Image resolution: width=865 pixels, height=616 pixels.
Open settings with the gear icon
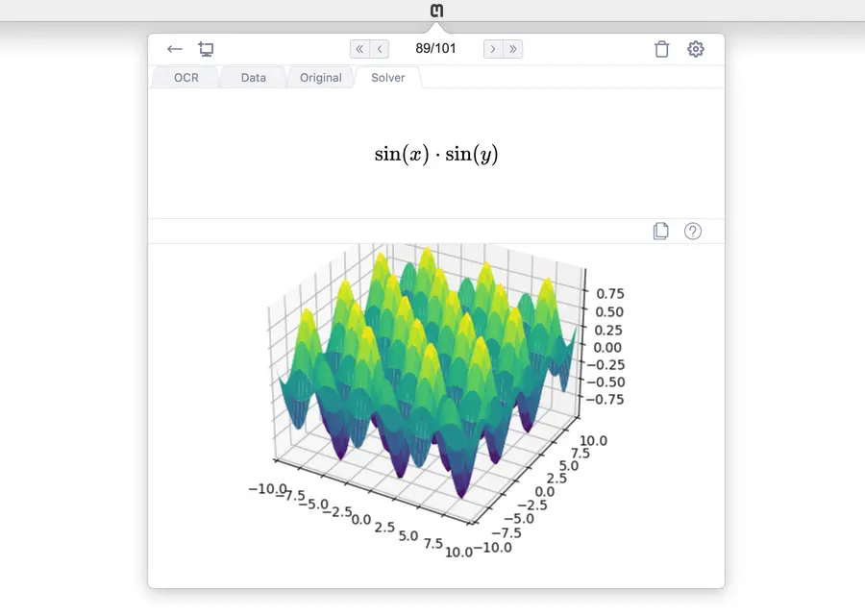coord(696,49)
